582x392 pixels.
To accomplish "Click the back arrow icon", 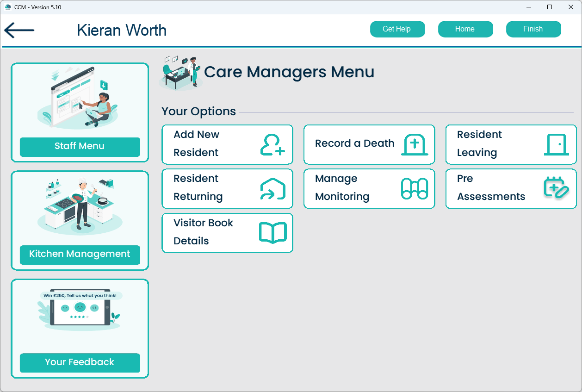I will point(19,30).
